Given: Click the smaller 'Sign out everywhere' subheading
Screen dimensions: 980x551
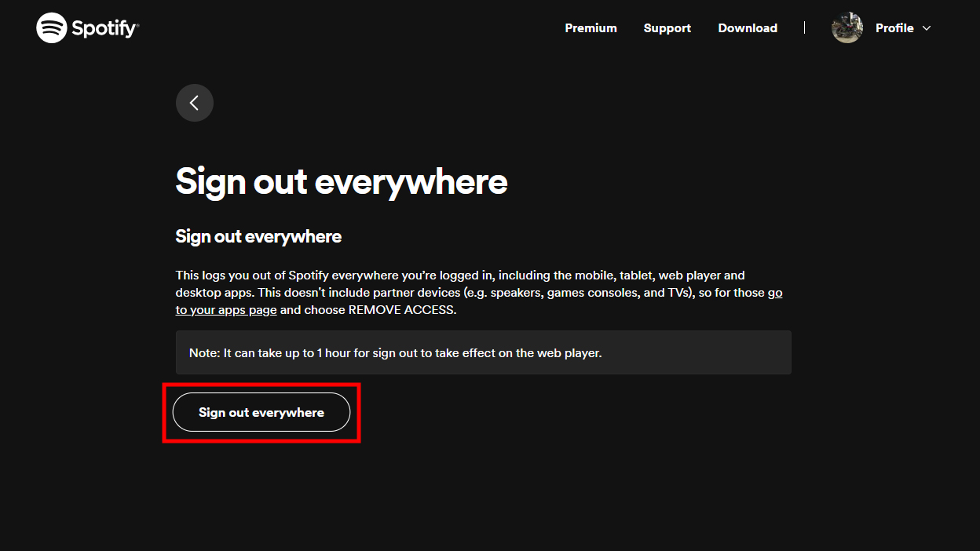Looking at the screenshot, I should (258, 236).
